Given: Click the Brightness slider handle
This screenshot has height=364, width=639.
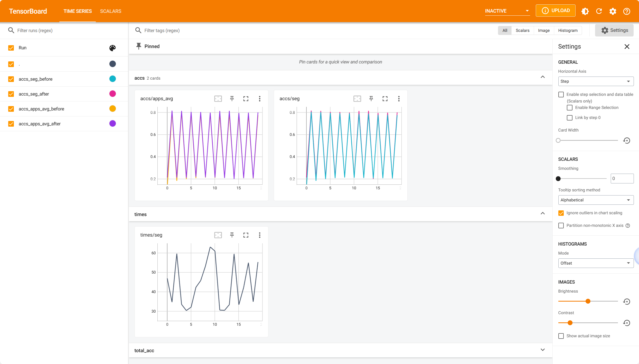Looking at the screenshot, I should tap(588, 301).
